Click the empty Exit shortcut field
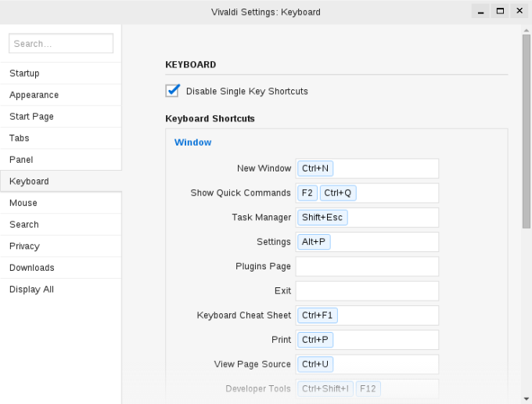 (x=367, y=291)
